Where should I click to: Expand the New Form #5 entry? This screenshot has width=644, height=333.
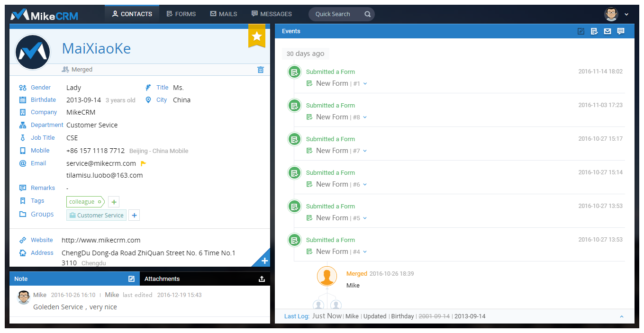click(365, 218)
